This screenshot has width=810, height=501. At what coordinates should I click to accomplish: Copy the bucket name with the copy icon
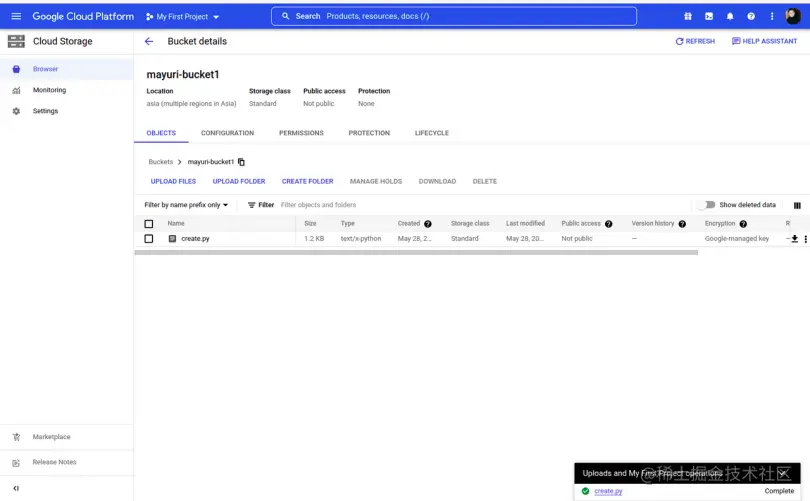coord(241,162)
